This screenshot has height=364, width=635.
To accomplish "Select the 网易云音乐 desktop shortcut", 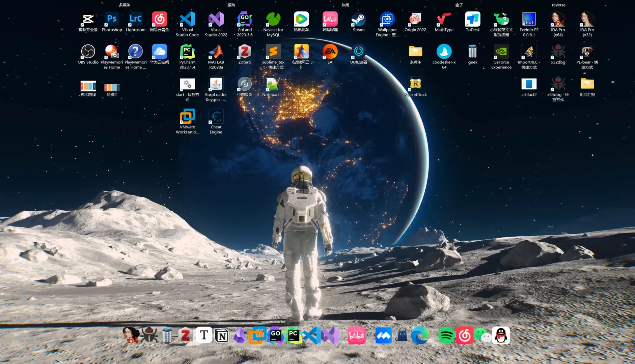I will (160, 22).
